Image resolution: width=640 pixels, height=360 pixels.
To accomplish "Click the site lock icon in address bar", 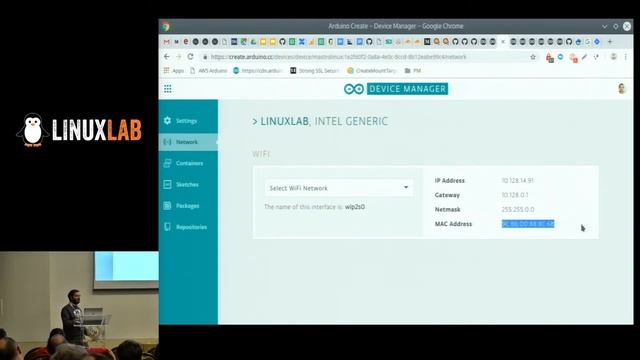I will (x=205, y=57).
